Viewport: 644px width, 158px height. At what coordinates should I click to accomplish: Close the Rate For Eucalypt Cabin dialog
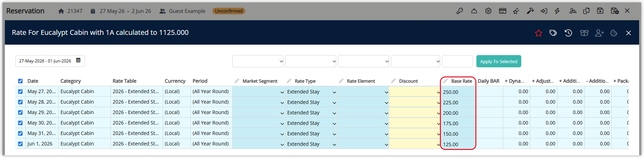coord(628,33)
